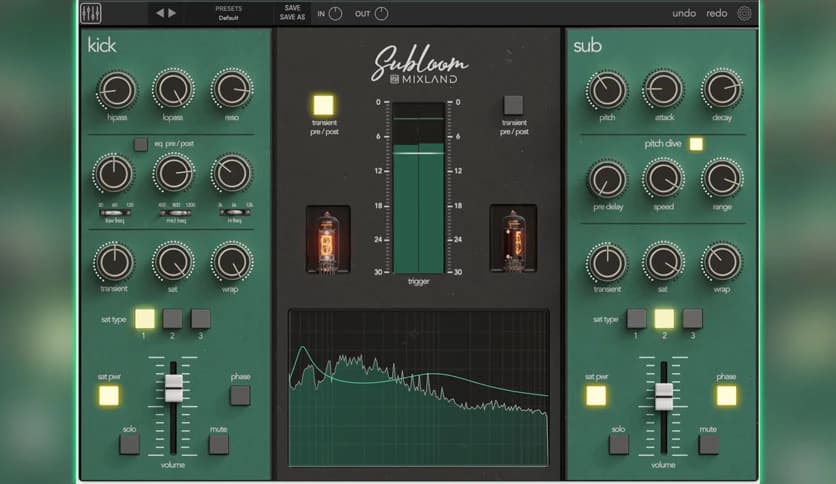Click the IN gain knob
Screen dimensions: 836x484
[335, 14]
